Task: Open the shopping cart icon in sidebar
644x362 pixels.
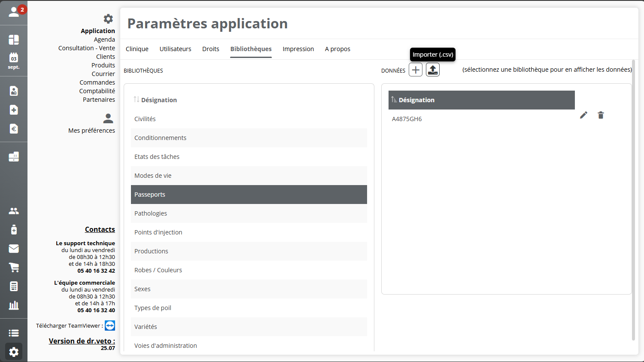Action: (x=14, y=268)
